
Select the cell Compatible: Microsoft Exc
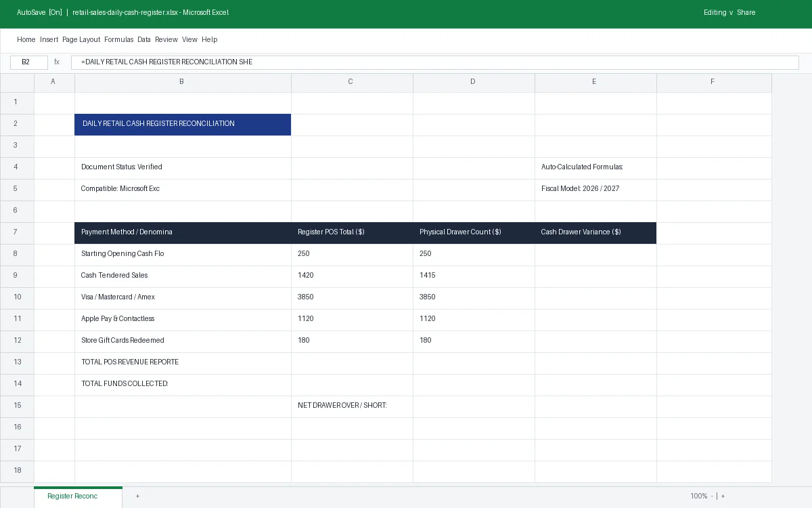pyautogui.click(x=183, y=189)
